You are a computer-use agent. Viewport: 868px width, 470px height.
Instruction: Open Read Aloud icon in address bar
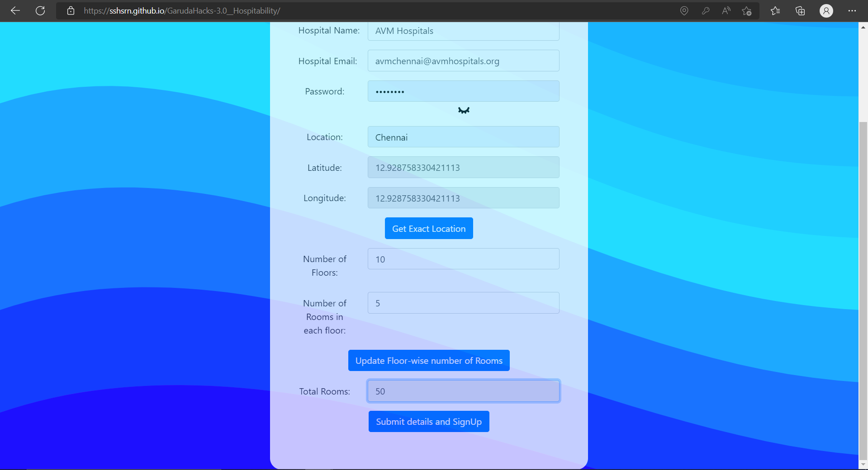click(x=726, y=10)
